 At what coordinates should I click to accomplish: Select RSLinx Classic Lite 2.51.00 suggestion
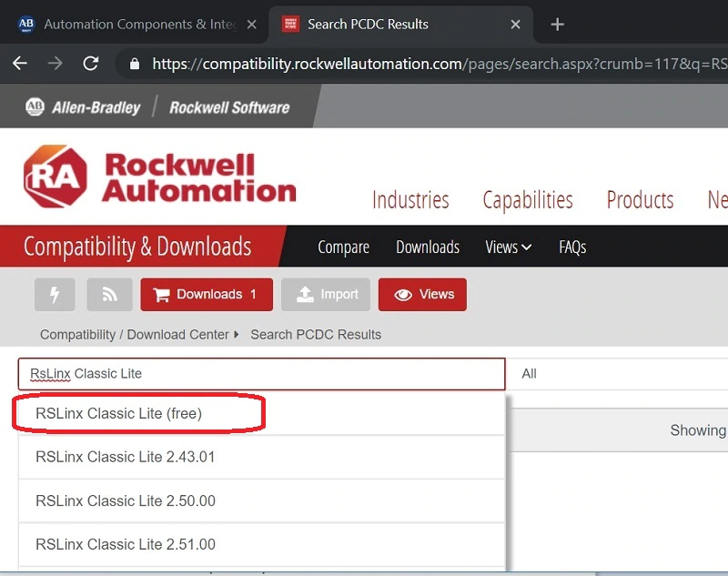tap(261, 544)
